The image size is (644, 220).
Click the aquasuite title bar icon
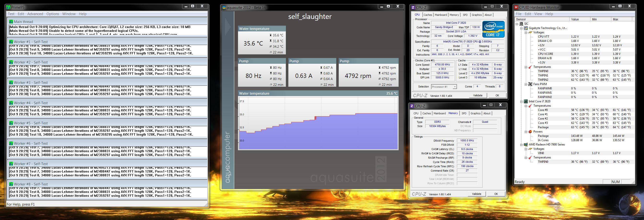coord(224,7)
